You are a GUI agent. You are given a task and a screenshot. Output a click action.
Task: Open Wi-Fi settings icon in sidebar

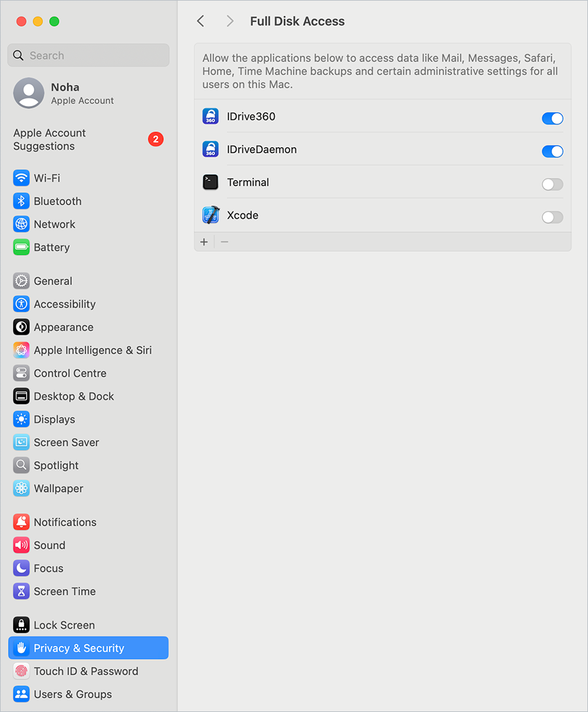pyautogui.click(x=22, y=178)
